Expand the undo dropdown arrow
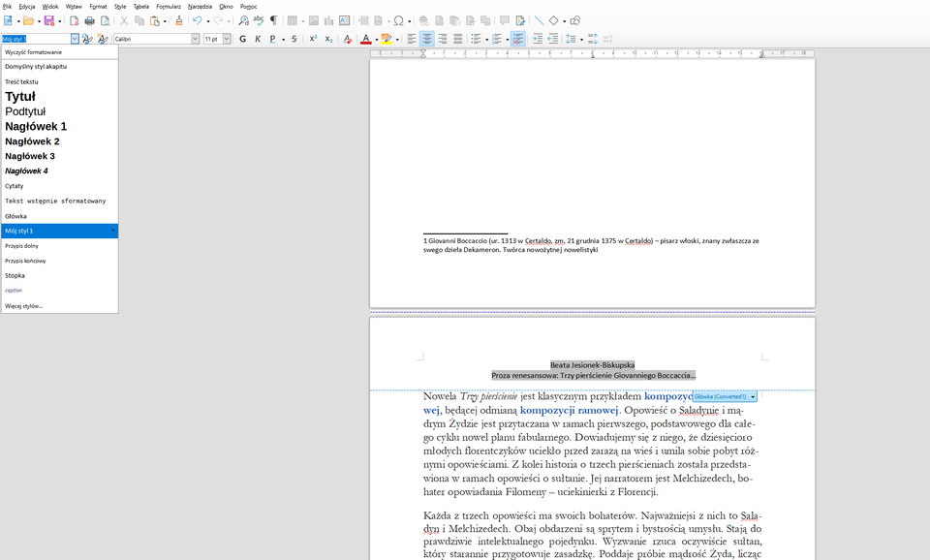The height and width of the screenshot is (560, 930). point(208,19)
